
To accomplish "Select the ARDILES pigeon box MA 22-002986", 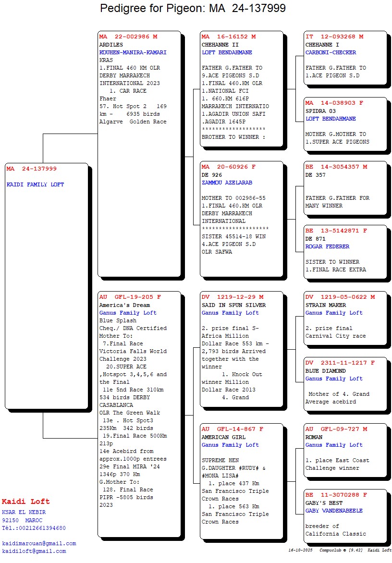I will click(139, 154).
